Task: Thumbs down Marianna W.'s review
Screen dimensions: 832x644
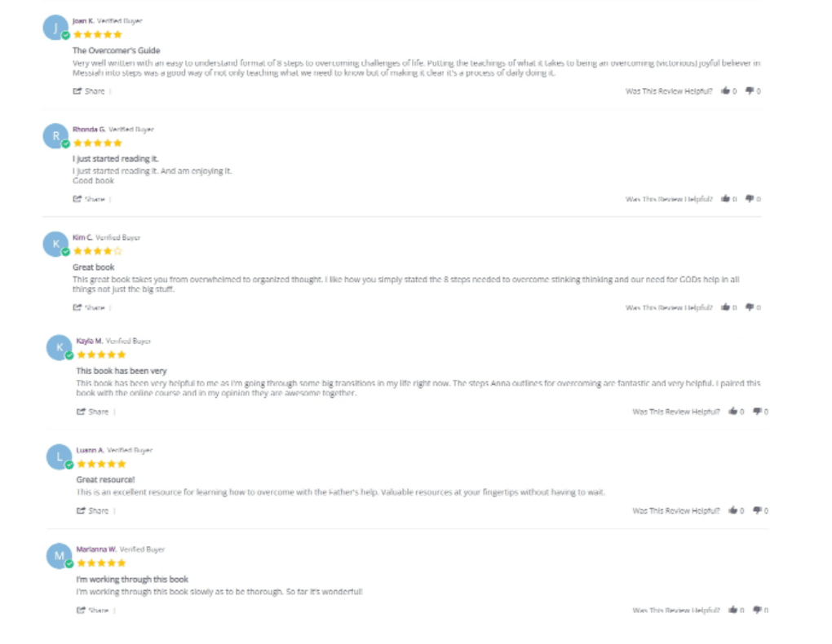Action: pos(756,610)
